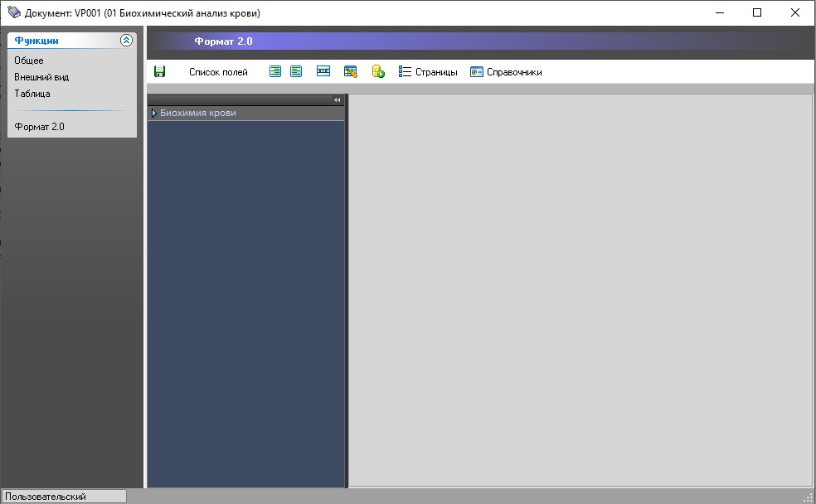
Task: Click the document icon in the title bar
Action: pyautogui.click(x=14, y=12)
